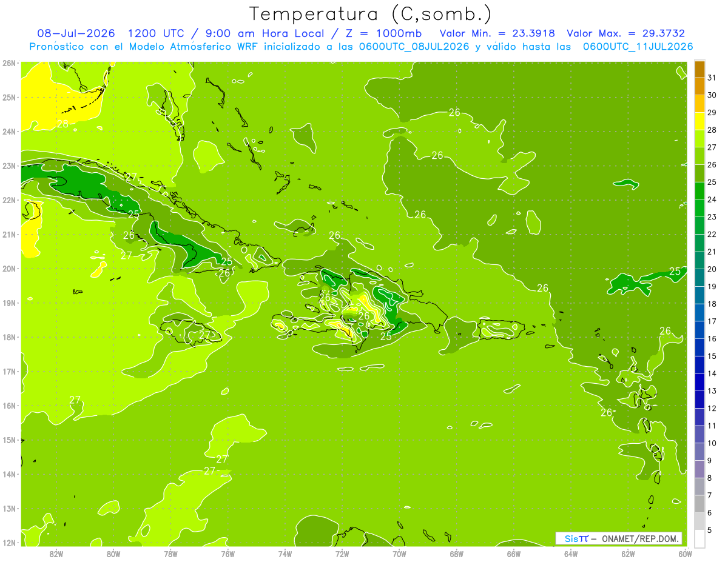Image resolution: width=728 pixels, height=562 pixels.
Task: Click the "18N" latitude axis label
Action: pos(9,337)
